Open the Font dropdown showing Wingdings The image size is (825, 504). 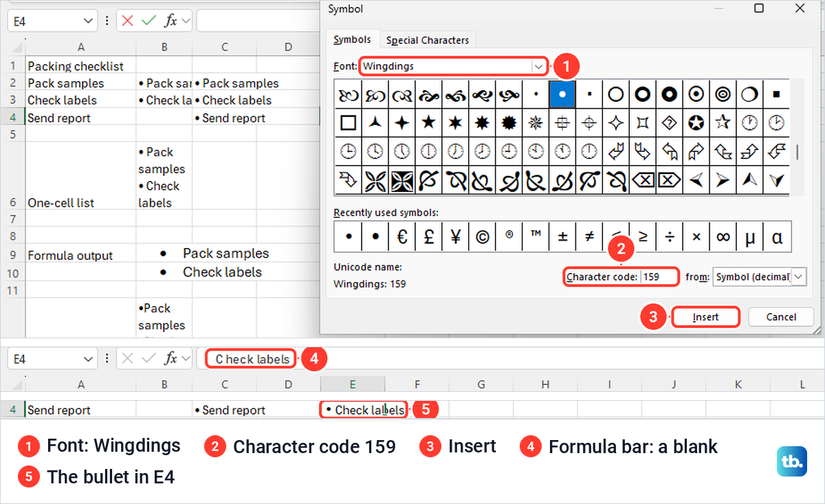[x=538, y=67]
